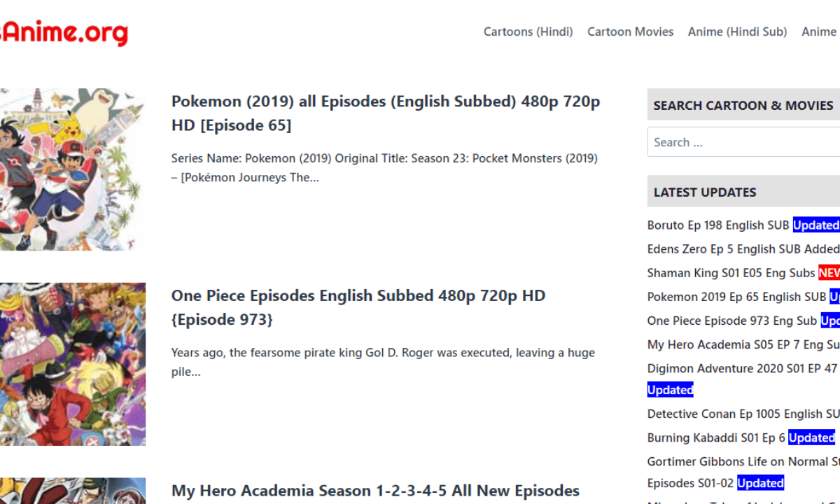The image size is (840, 504).
Task: Select the Anime (Hindi Sub) navigation item
Action: pos(737,31)
